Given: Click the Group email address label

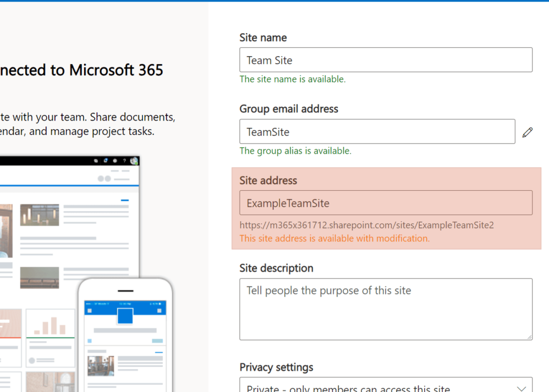Looking at the screenshot, I should [289, 109].
